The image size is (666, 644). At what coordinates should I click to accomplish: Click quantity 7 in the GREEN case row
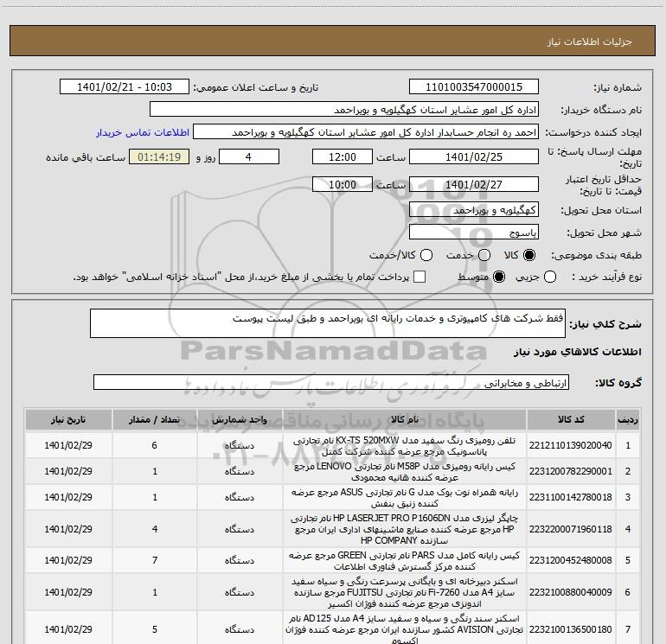coord(155,560)
